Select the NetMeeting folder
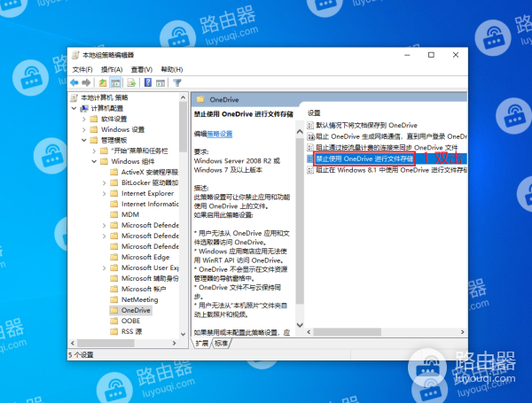Screen dimensions: 532x403 [x=140, y=299]
